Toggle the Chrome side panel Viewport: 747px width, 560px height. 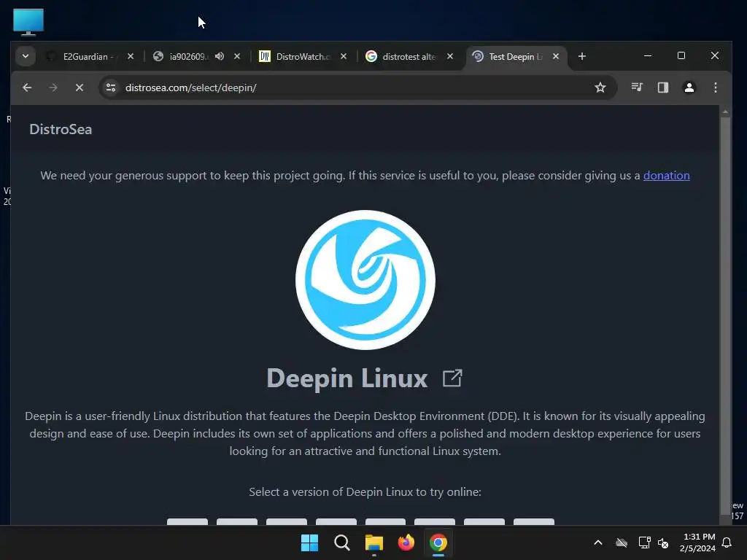pyautogui.click(x=663, y=87)
